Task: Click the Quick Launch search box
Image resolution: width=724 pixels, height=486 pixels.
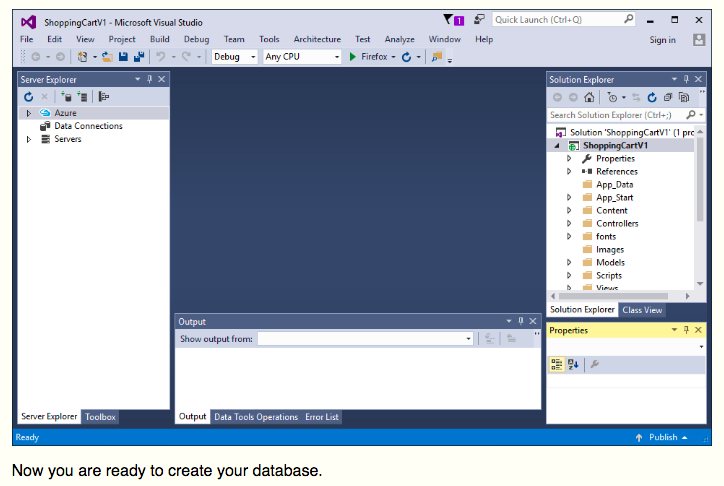Action: [x=563, y=20]
